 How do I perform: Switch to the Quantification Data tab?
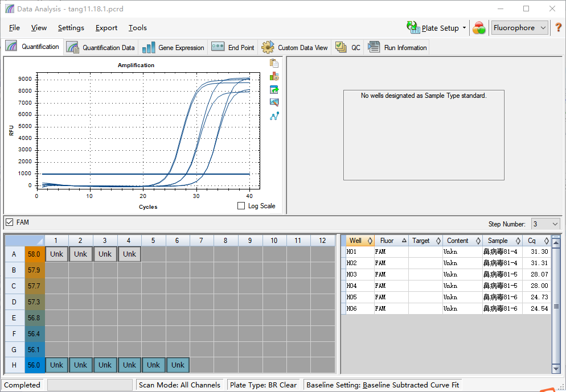(100, 48)
